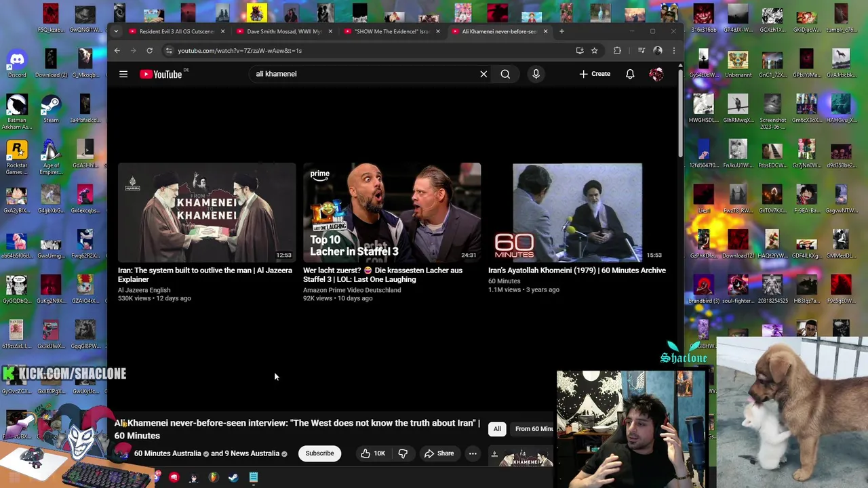Open FL Studio fruit icon on taskbar
Viewport: 868px width, 488px height.
point(214,477)
